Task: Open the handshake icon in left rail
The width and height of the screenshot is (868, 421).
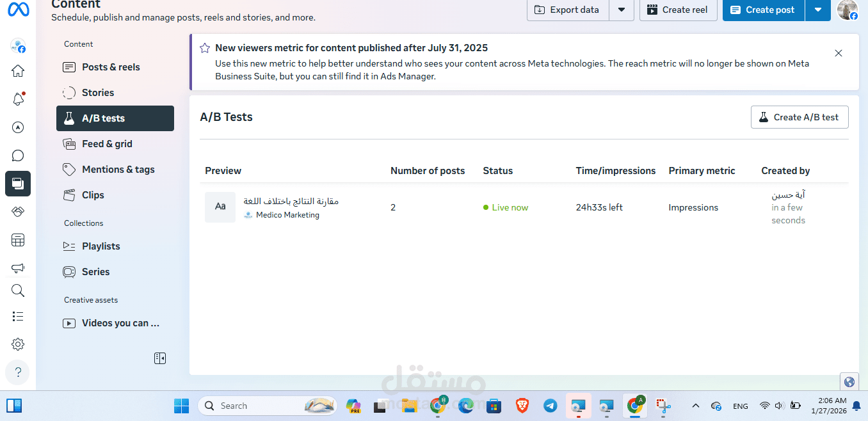Action: [x=18, y=212]
